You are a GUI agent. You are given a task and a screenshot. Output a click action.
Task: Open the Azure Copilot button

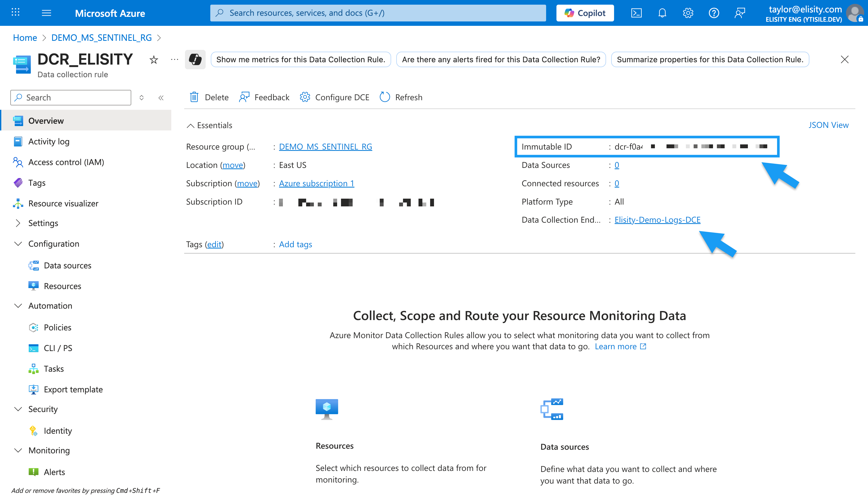585,13
